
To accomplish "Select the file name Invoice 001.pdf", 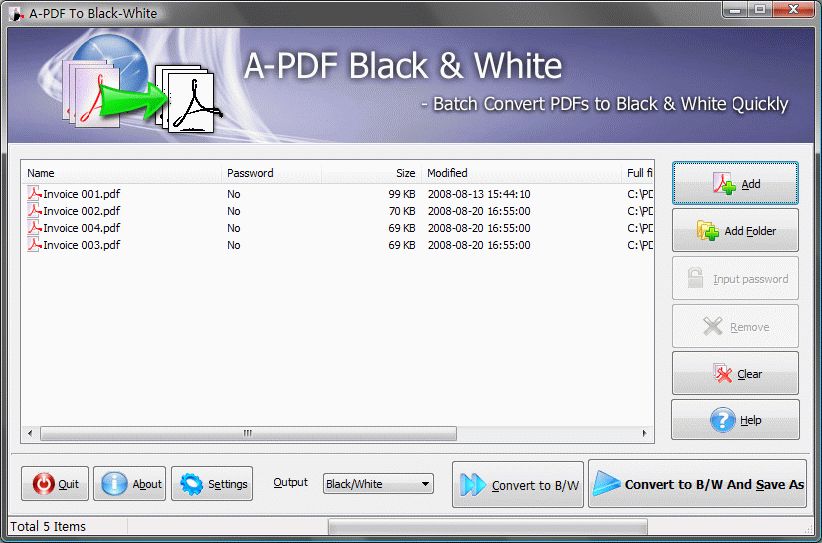I will coord(82,194).
